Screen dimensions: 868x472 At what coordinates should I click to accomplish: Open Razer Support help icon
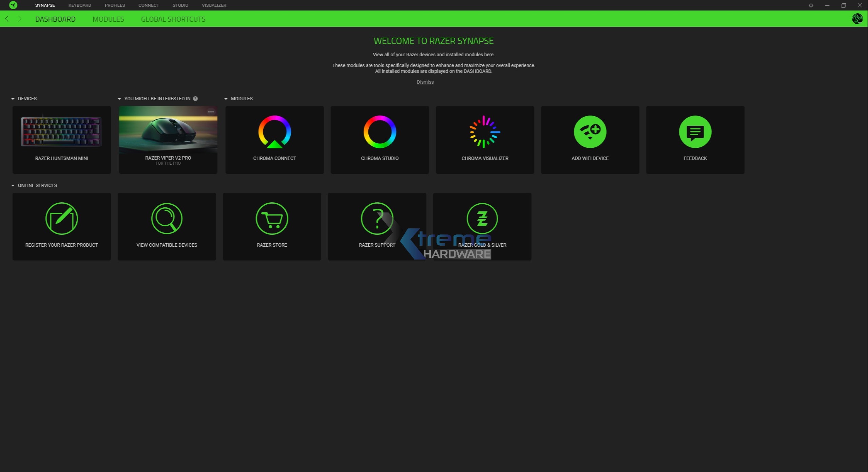pyautogui.click(x=377, y=219)
